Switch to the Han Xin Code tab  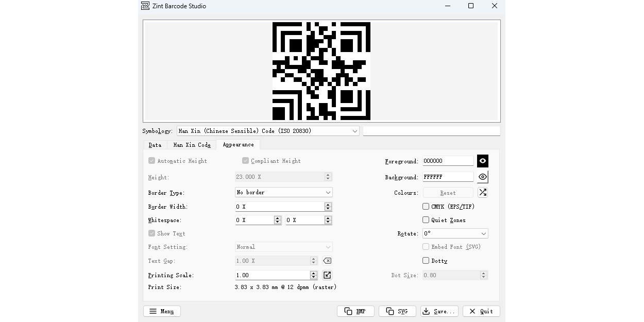coord(192,145)
